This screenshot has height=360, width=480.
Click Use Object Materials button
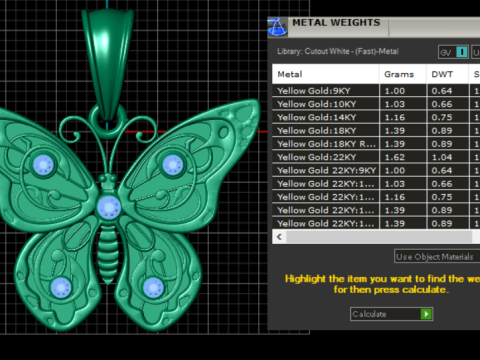tap(437, 257)
